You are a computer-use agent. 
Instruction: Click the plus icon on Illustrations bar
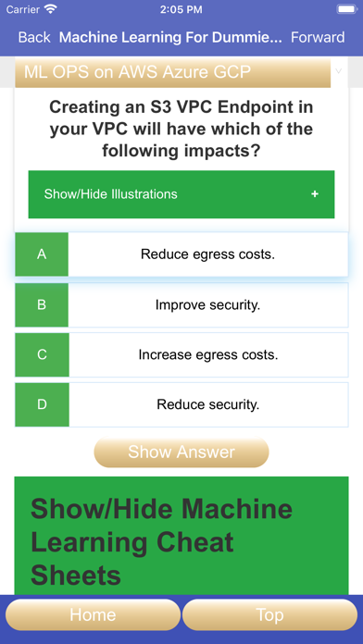tap(315, 194)
